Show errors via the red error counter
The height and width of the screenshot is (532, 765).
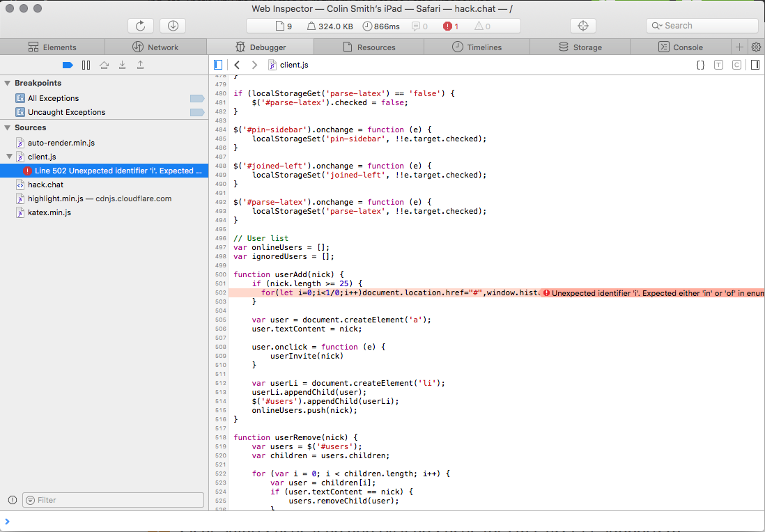tap(451, 26)
